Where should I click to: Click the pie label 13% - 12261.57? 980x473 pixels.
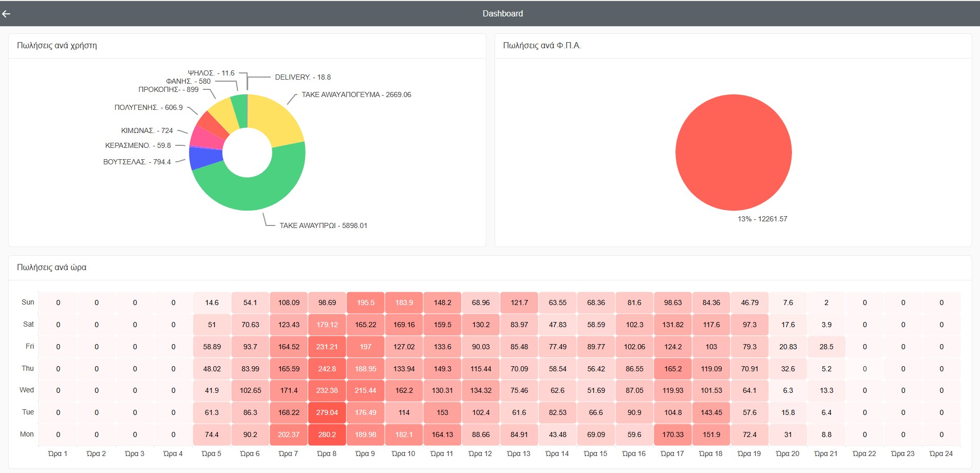coord(762,219)
